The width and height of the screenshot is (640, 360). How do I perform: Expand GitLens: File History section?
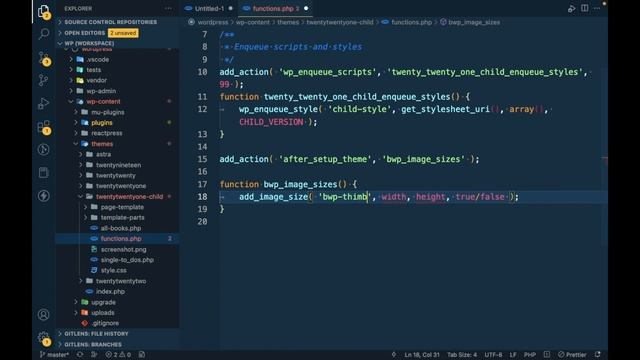point(96,333)
